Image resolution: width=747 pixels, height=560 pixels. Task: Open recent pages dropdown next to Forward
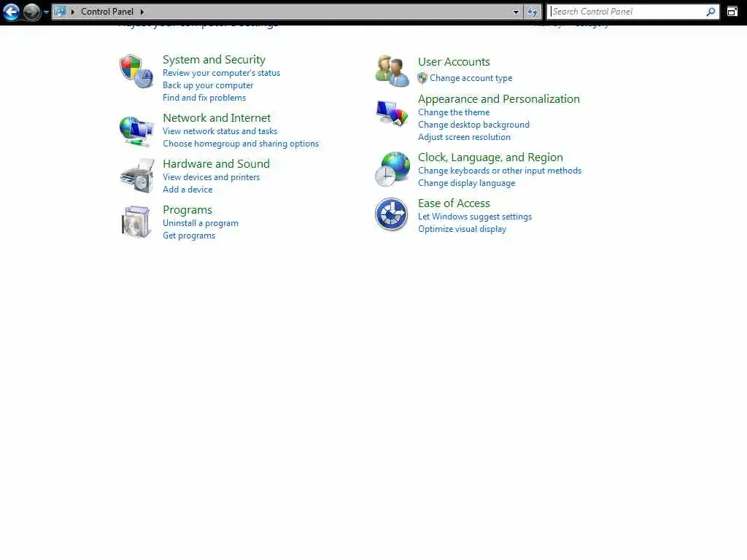click(46, 12)
